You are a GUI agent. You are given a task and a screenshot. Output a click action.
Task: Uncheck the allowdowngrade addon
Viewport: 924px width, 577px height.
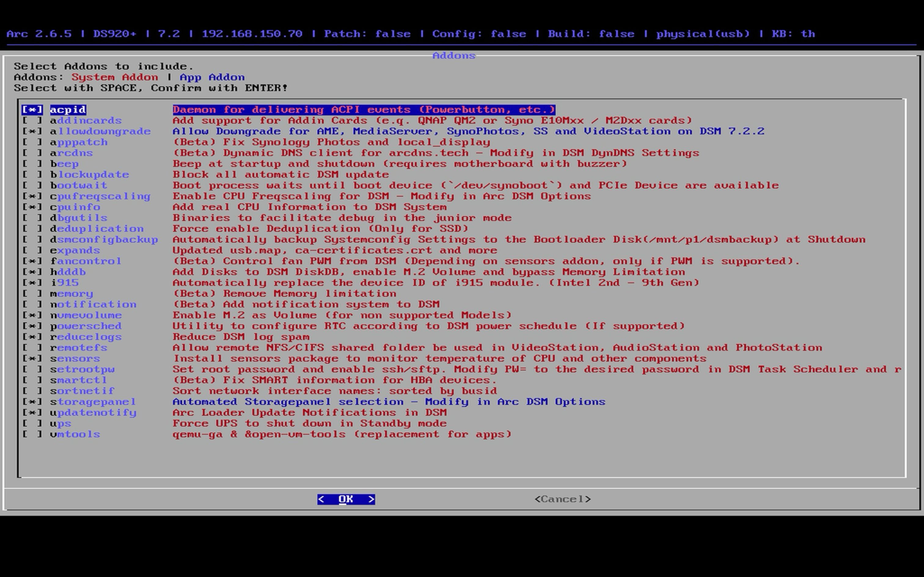click(x=32, y=131)
